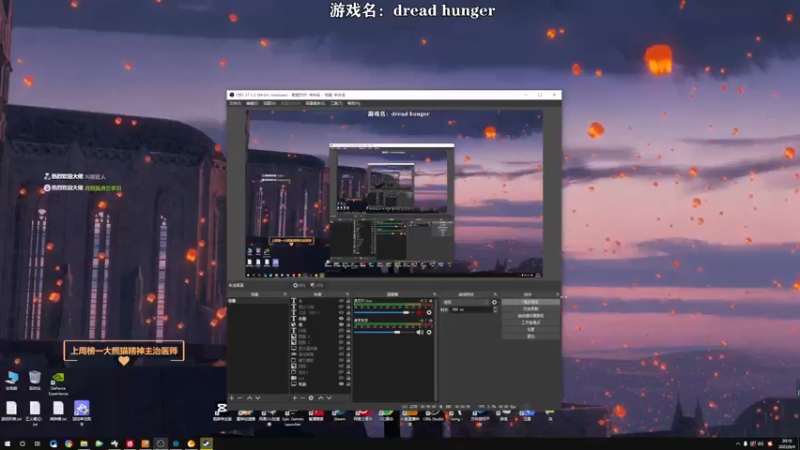Move the selected source down
Viewport: 800px width, 450px height.
click(329, 398)
